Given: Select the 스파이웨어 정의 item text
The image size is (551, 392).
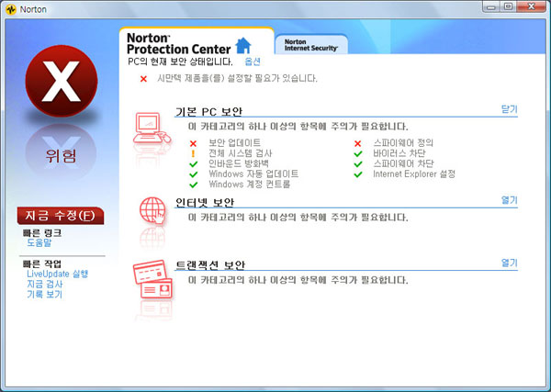Looking at the screenshot, I should [x=403, y=143].
